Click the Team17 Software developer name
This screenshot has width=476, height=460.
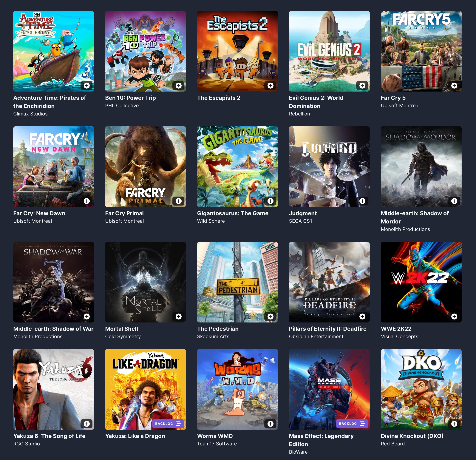point(217,444)
